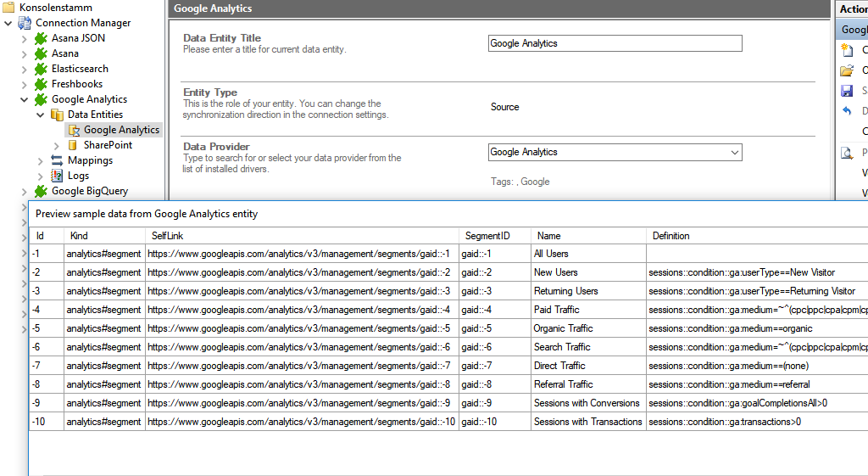Click the open folder icon in Actions pane

[846, 70]
